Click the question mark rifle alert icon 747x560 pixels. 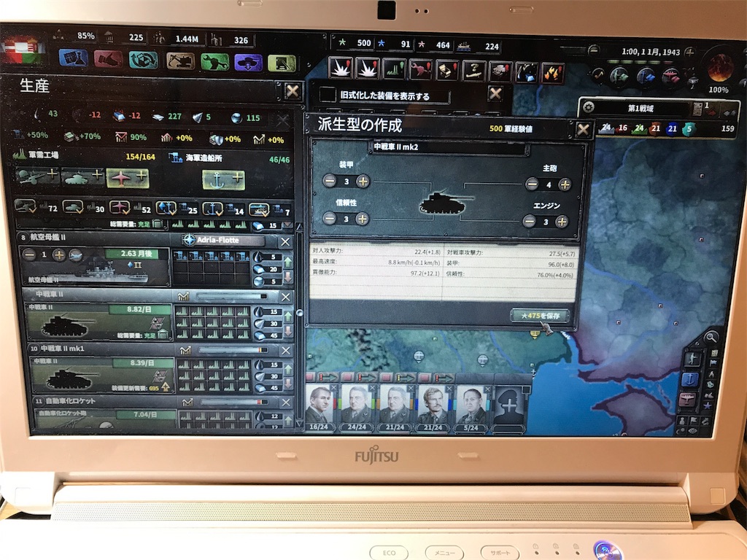[473, 71]
